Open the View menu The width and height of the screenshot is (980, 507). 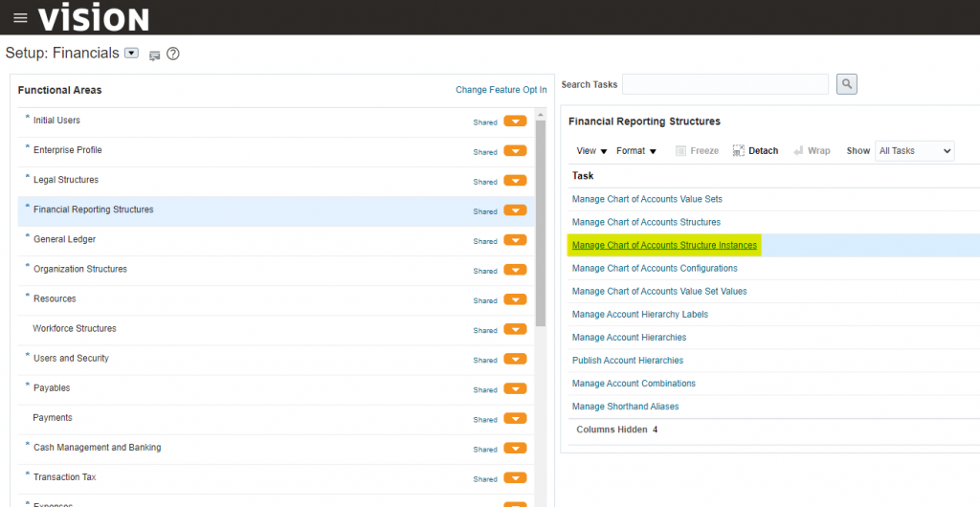coord(591,151)
